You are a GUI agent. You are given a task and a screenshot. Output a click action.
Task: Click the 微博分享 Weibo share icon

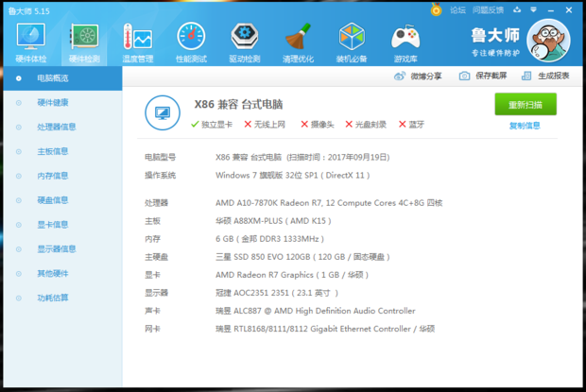(400, 77)
